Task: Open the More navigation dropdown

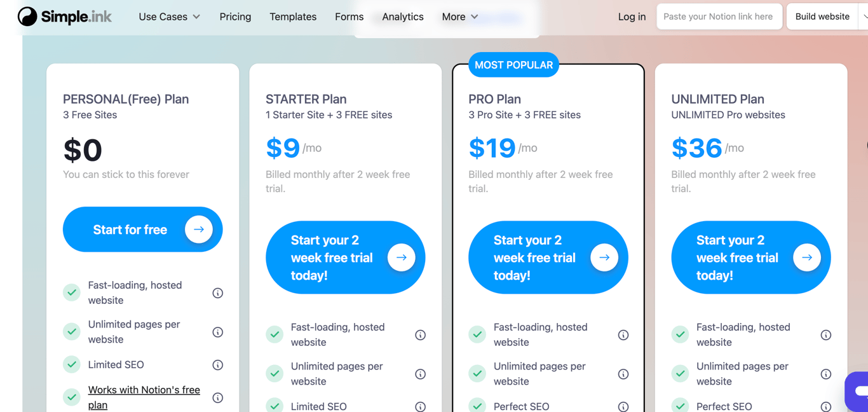Action: coord(459,17)
